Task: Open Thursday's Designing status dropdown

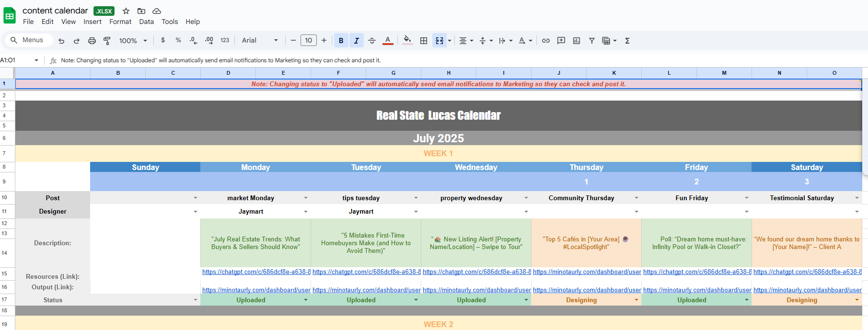Action: click(x=637, y=300)
